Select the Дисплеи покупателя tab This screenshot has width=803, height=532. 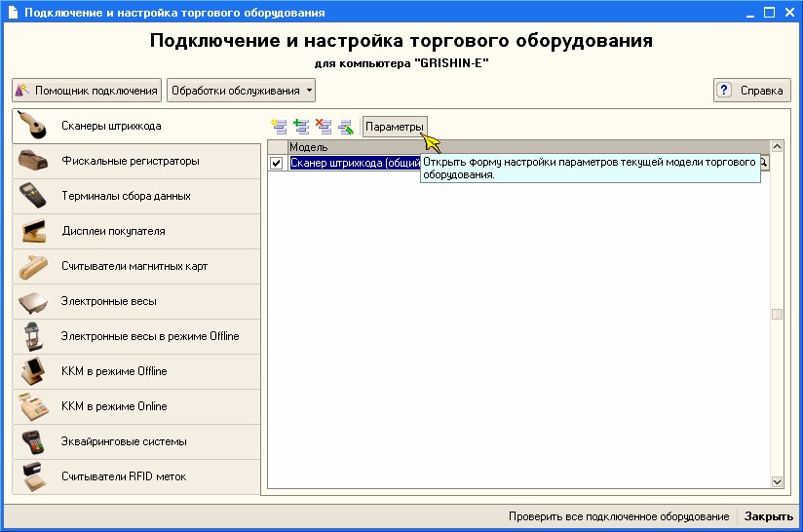113,231
